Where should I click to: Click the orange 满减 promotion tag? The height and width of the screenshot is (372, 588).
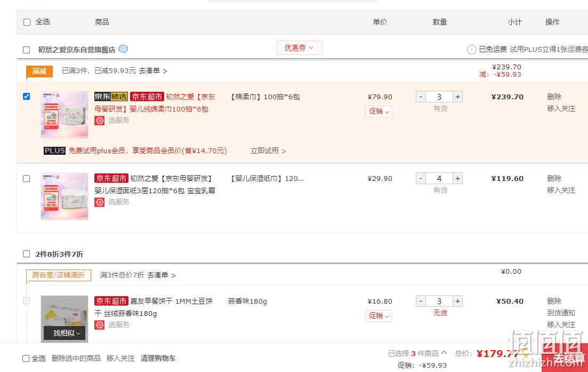(x=39, y=71)
